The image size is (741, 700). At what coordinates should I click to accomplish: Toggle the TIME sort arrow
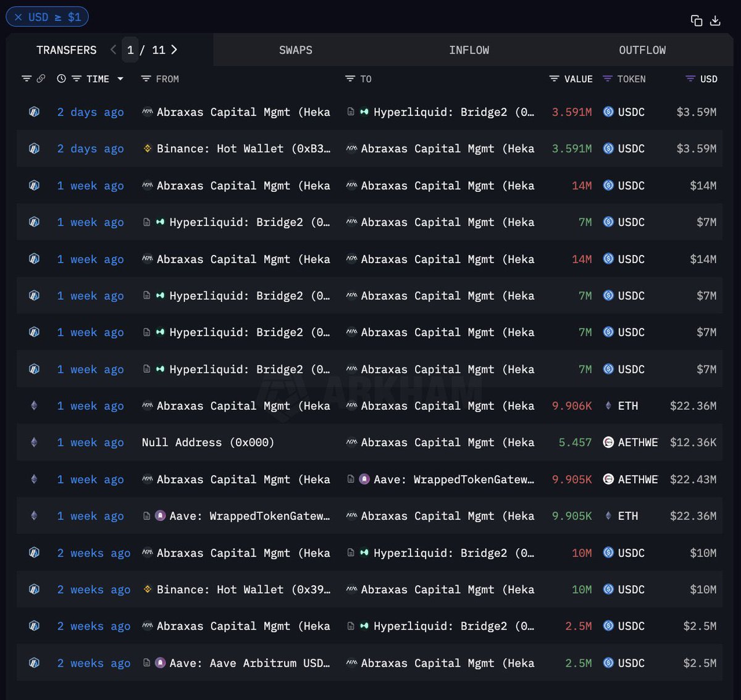pos(120,79)
